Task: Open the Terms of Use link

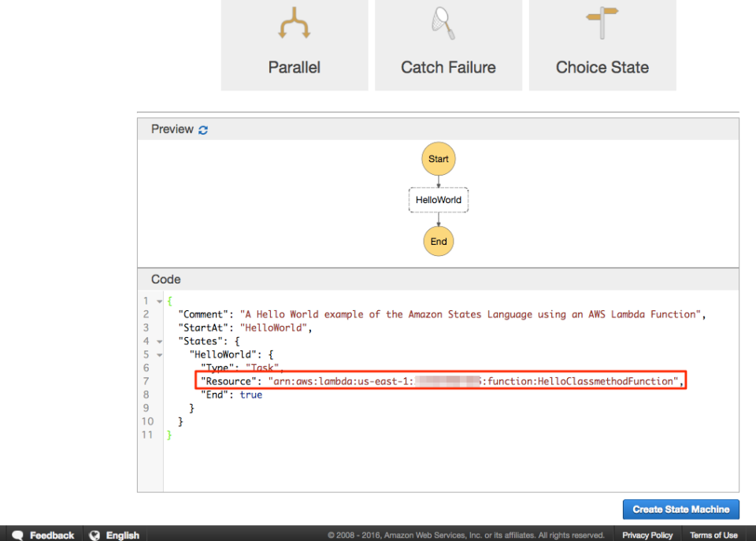Action: [x=713, y=535]
